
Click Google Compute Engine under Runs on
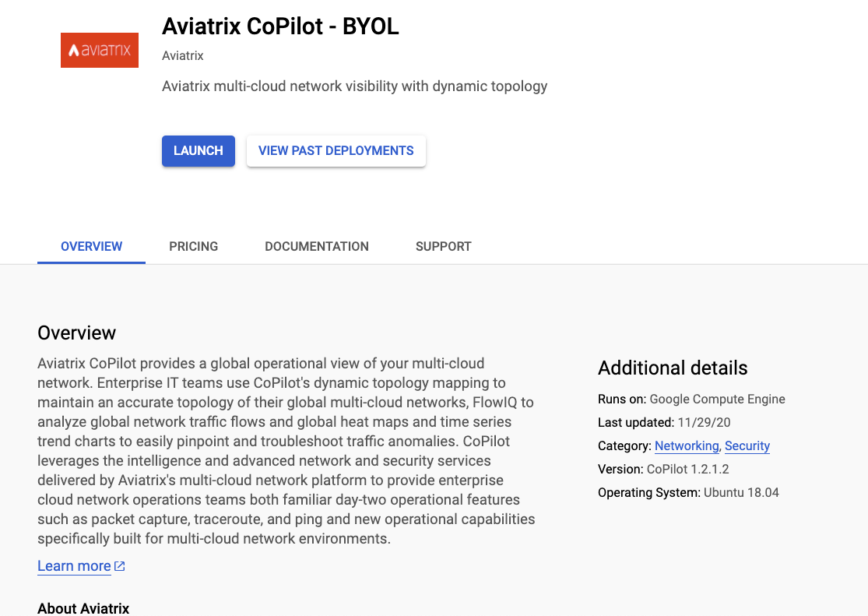(716, 399)
